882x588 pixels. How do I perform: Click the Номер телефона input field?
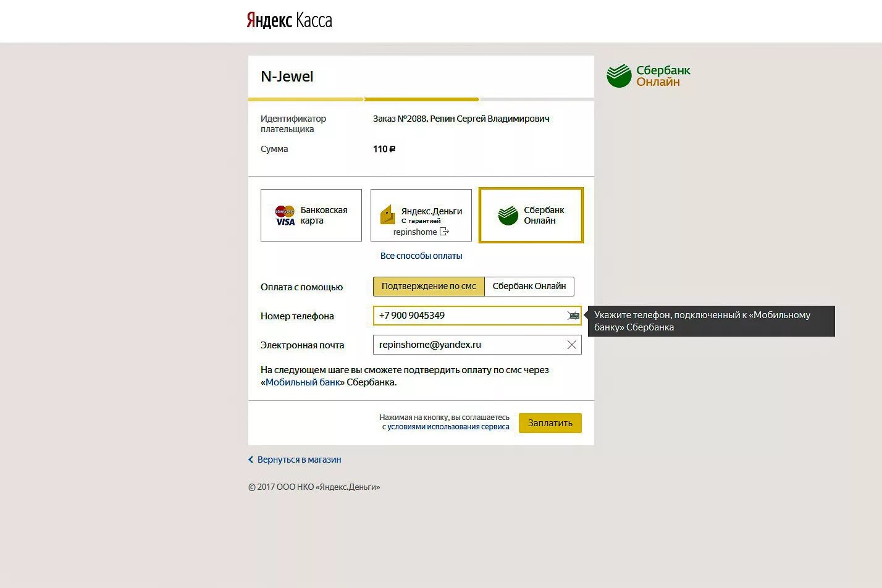pos(477,316)
